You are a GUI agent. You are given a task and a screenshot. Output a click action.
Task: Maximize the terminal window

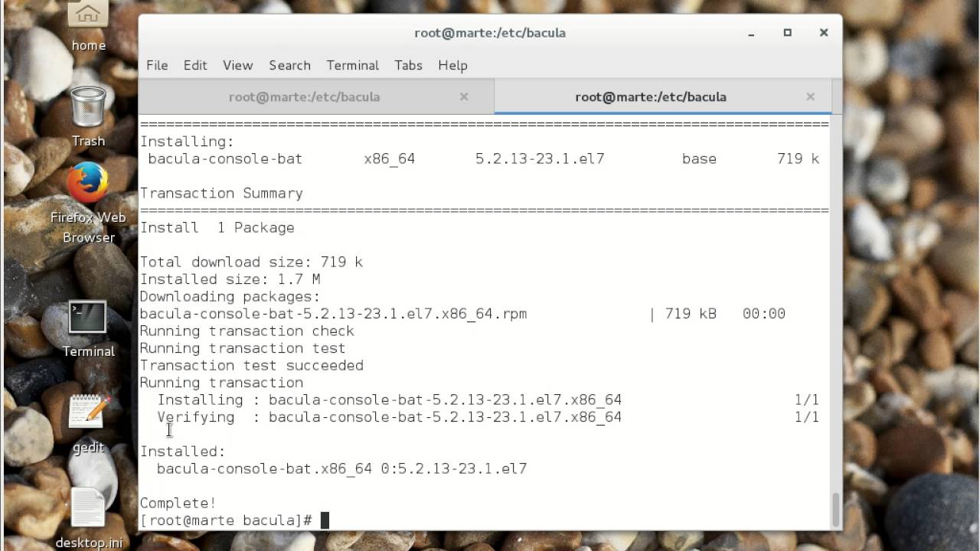787,33
